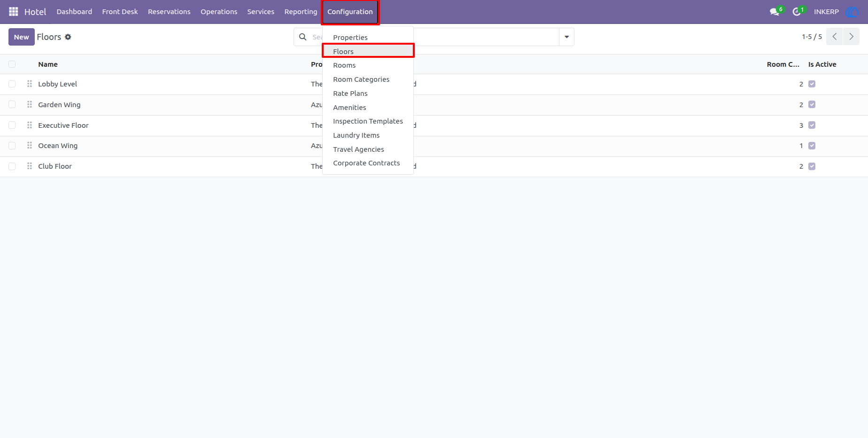Toggle Is Active for Lobby Level
The width and height of the screenshot is (868, 438).
click(812, 84)
